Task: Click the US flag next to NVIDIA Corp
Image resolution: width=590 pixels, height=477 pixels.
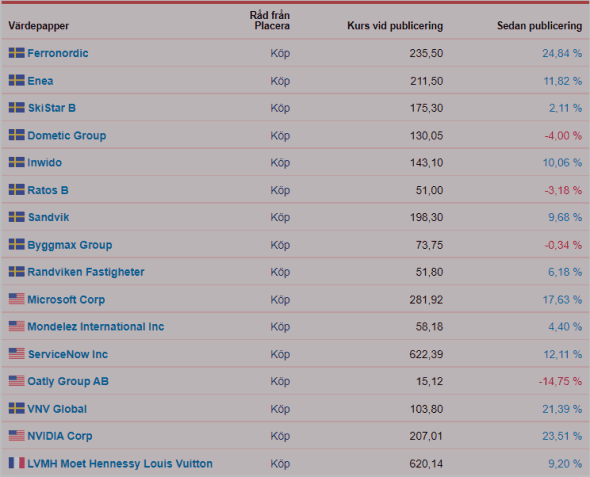Action: coord(17,436)
